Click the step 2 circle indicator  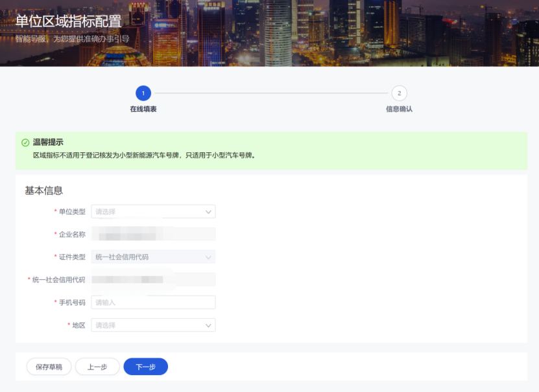coord(399,93)
